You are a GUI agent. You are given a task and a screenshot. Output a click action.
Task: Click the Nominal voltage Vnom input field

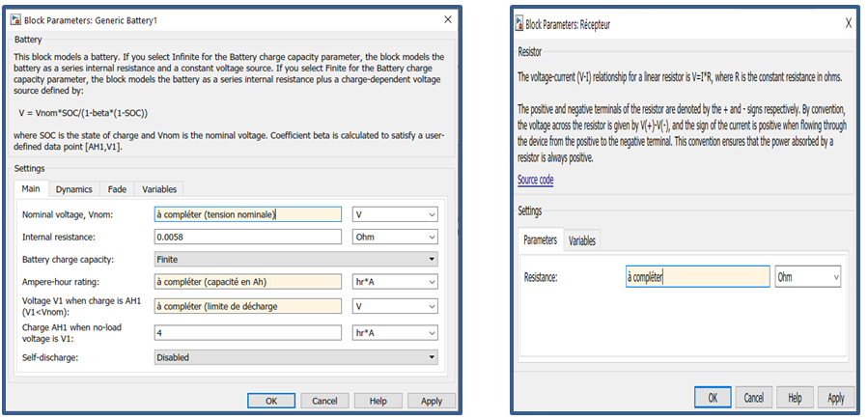click(248, 214)
